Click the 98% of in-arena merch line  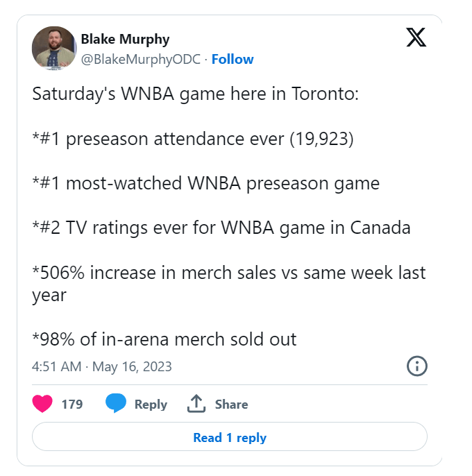165,339
